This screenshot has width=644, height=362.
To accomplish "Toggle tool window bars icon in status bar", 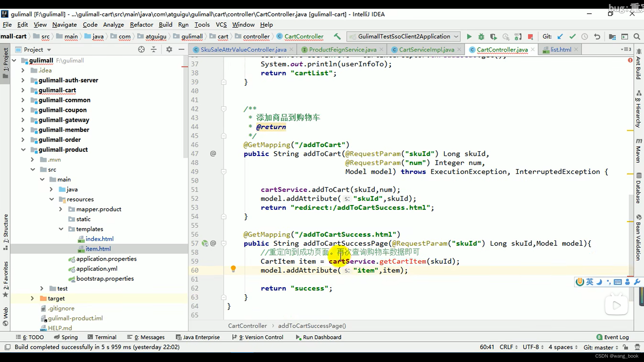I will 8,347.
